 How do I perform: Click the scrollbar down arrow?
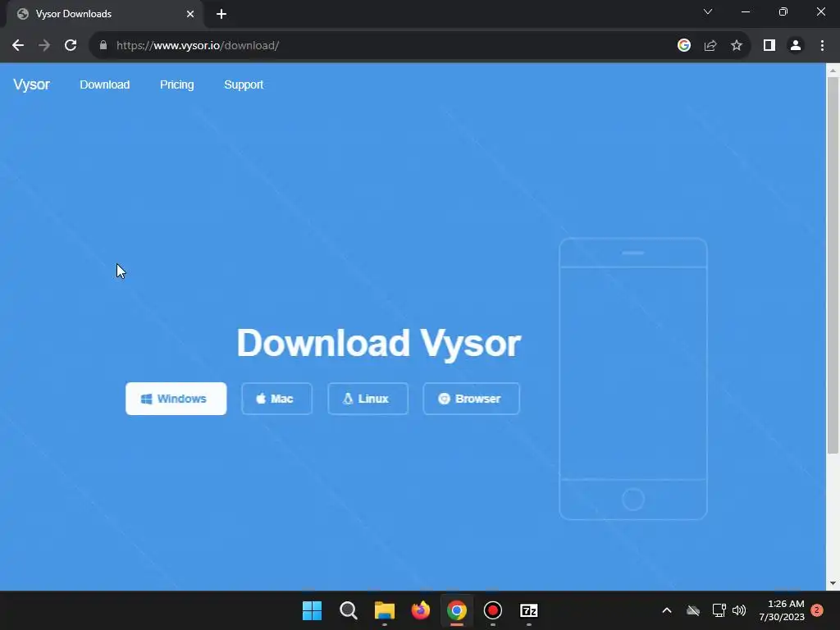point(833,583)
